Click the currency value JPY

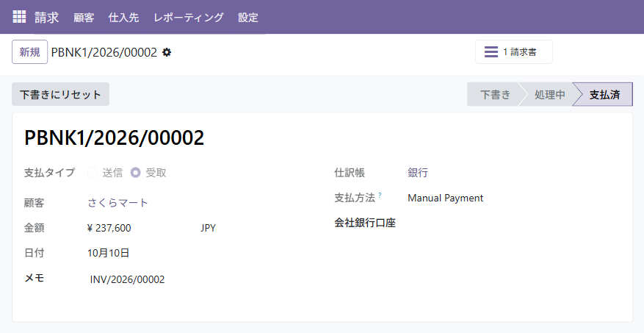(x=209, y=228)
